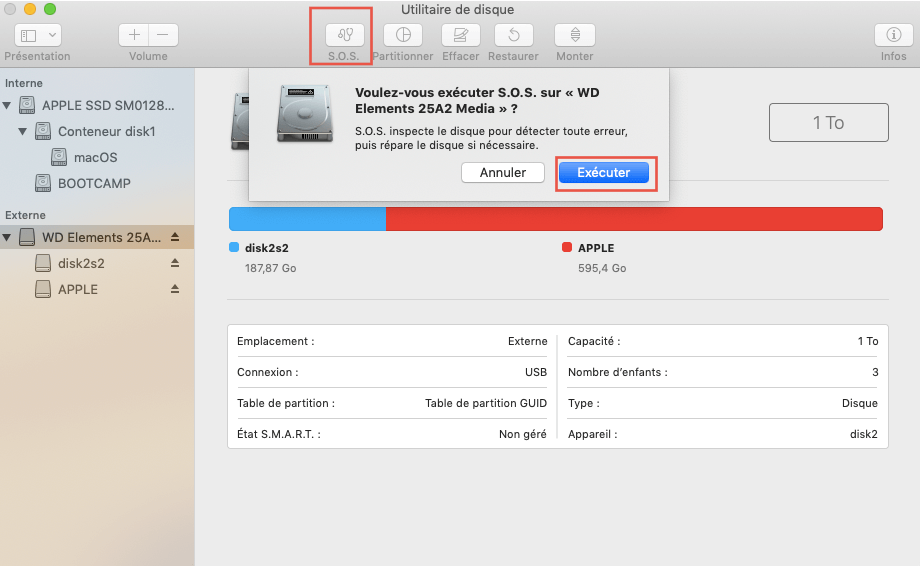Image resolution: width=920 pixels, height=566 pixels.
Task: Click the Restaurer restore icon
Action: [x=513, y=35]
